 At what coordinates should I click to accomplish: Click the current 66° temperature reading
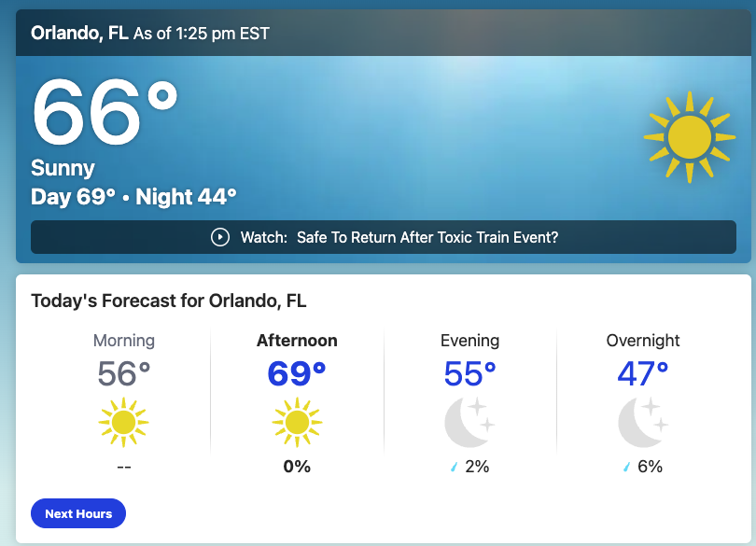[x=105, y=111]
